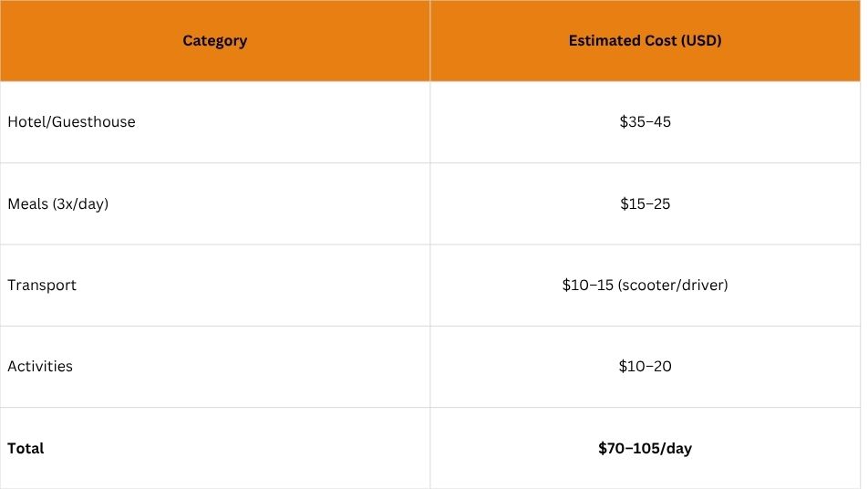Select the $15–25 cost value
The image size is (868, 489).
pyautogui.click(x=645, y=203)
